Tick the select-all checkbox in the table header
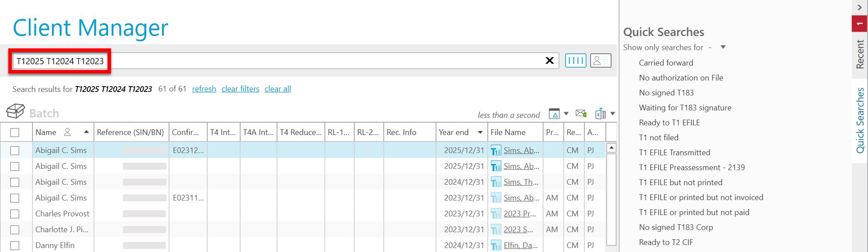Viewport: 868px width, 252px height. (x=15, y=132)
